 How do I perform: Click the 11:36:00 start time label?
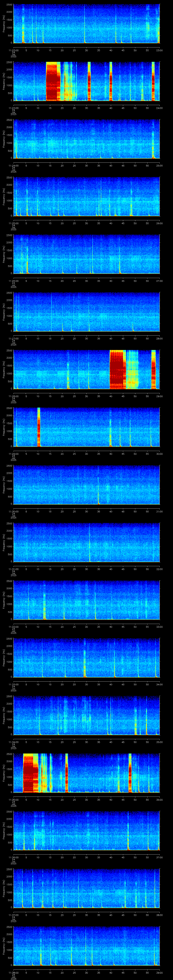click(13, 858)
